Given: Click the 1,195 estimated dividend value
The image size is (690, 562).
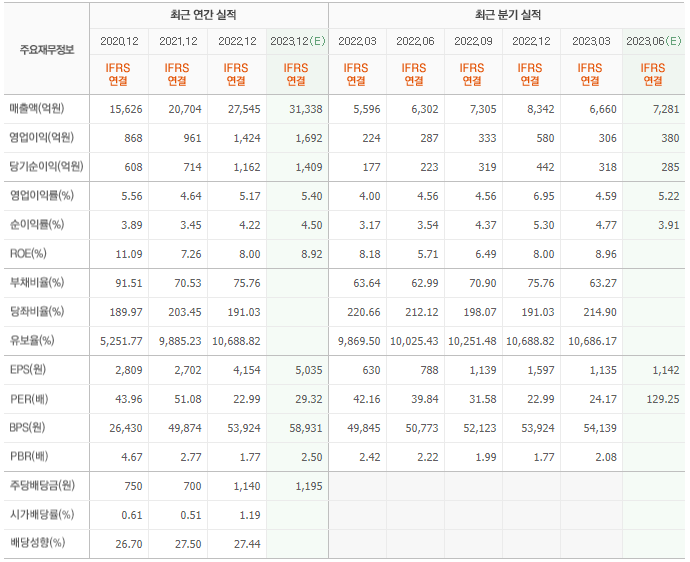Looking at the screenshot, I should pos(309,487).
